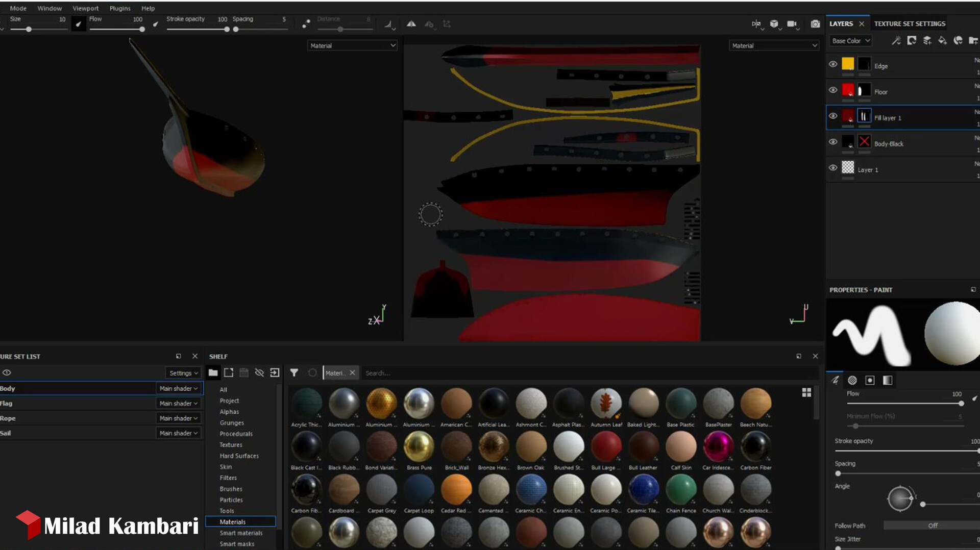Toggle visibility of the Body-Black layer

click(x=833, y=142)
